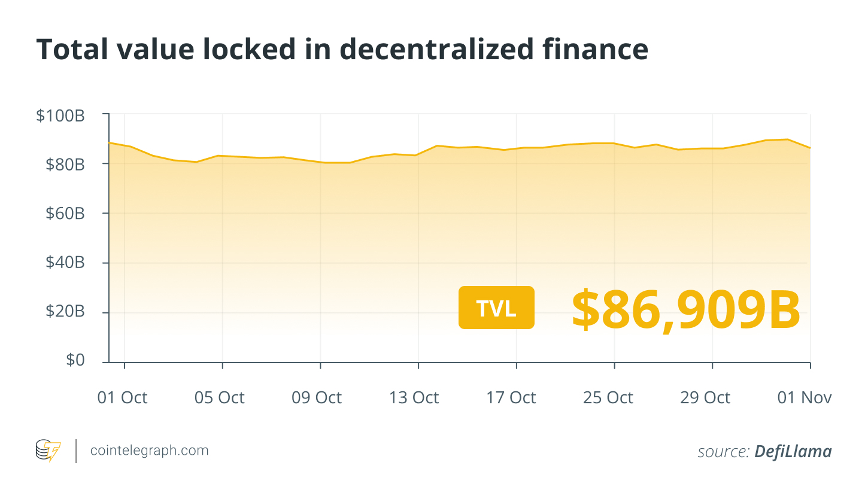Open the cointelegraph.com link

149,451
